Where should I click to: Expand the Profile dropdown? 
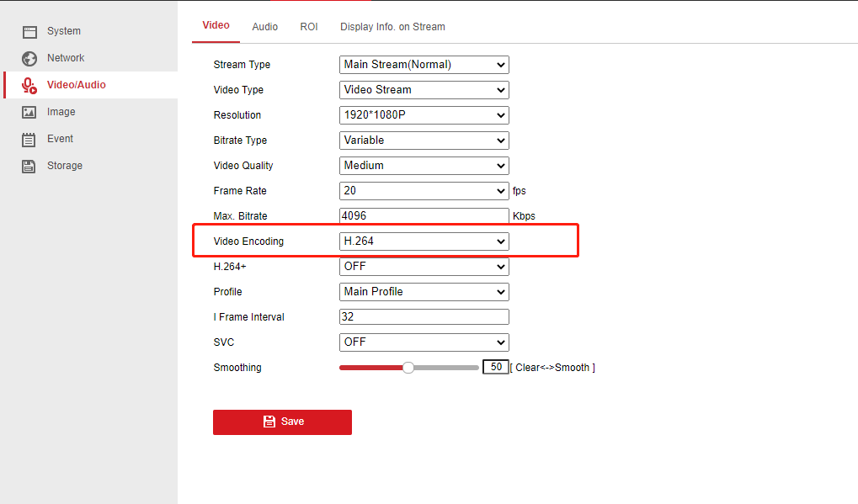(424, 291)
